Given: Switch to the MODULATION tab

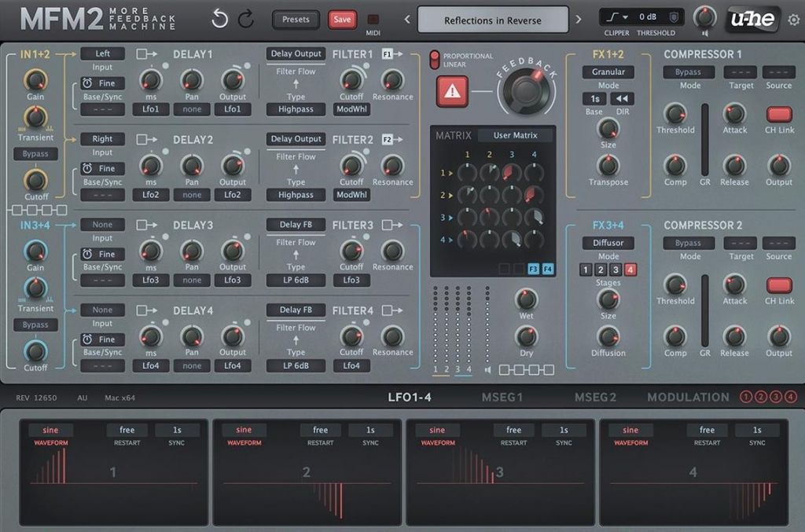Looking at the screenshot, I should pos(688,397).
